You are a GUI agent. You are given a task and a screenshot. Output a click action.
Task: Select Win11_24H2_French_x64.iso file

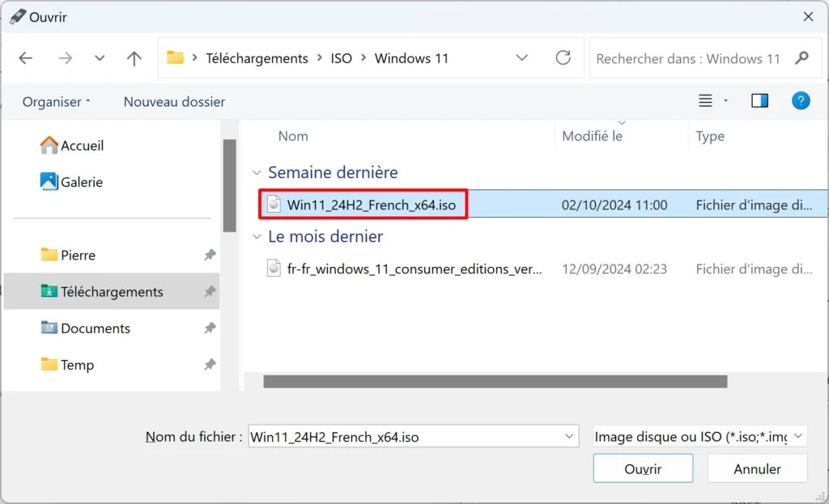(371, 205)
